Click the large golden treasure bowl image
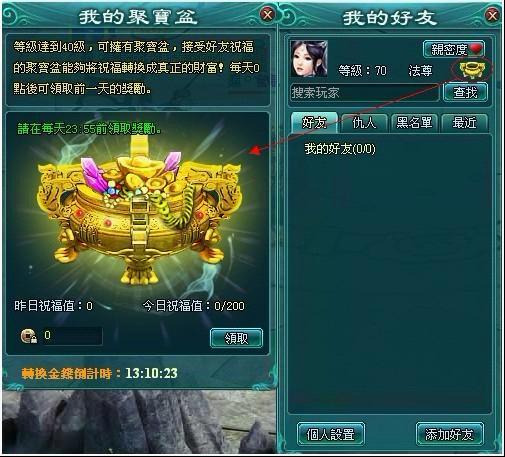 click(x=138, y=214)
